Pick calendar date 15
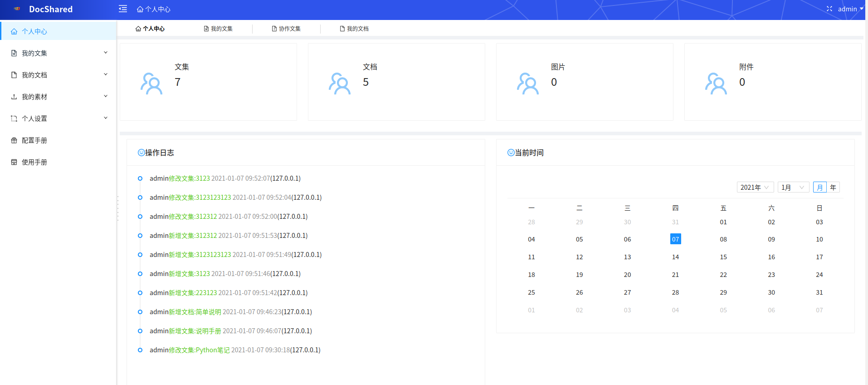 point(723,257)
